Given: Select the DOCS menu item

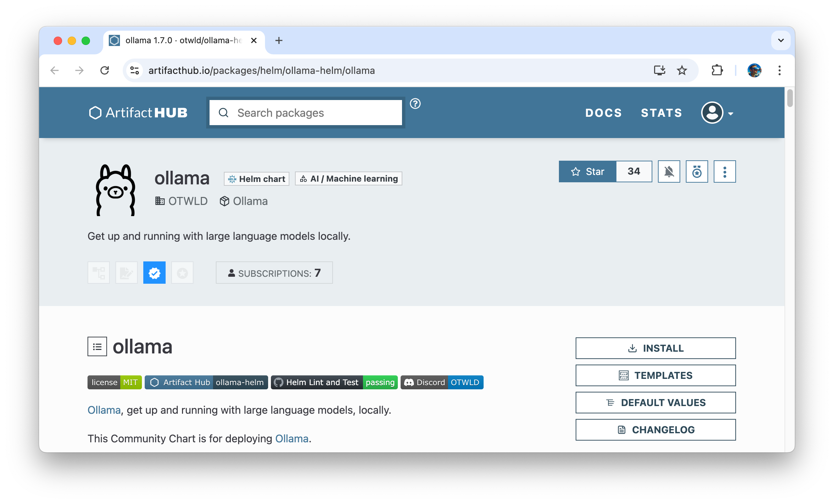Looking at the screenshot, I should [604, 113].
